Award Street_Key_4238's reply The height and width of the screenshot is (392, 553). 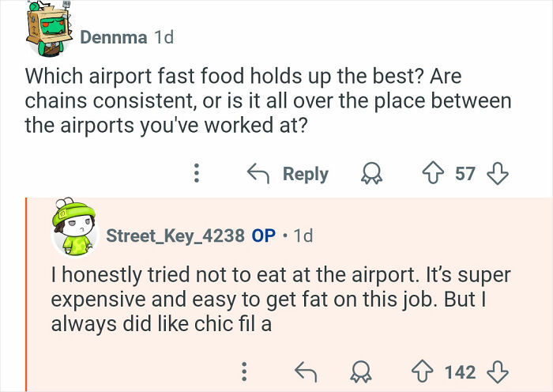363,371
